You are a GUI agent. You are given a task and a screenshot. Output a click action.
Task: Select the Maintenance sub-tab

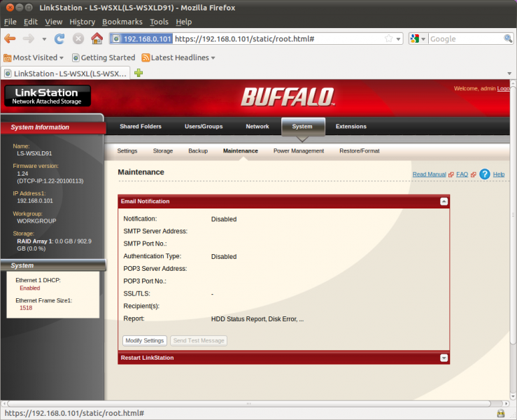click(x=241, y=150)
